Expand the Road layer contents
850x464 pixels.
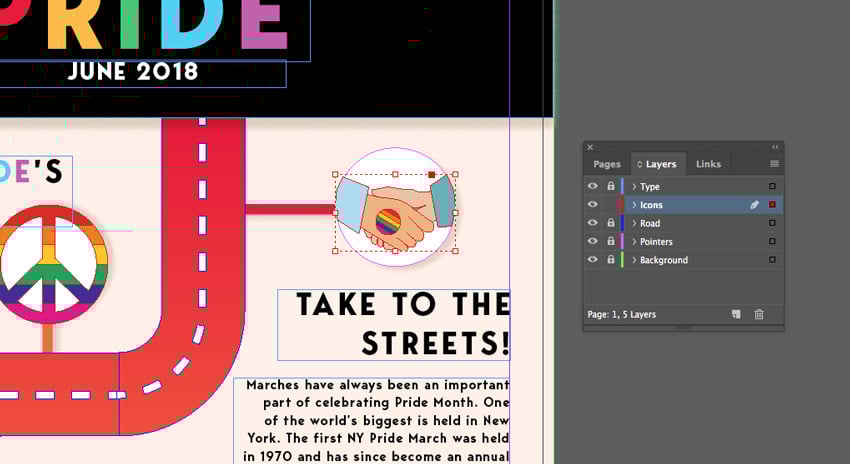(634, 223)
